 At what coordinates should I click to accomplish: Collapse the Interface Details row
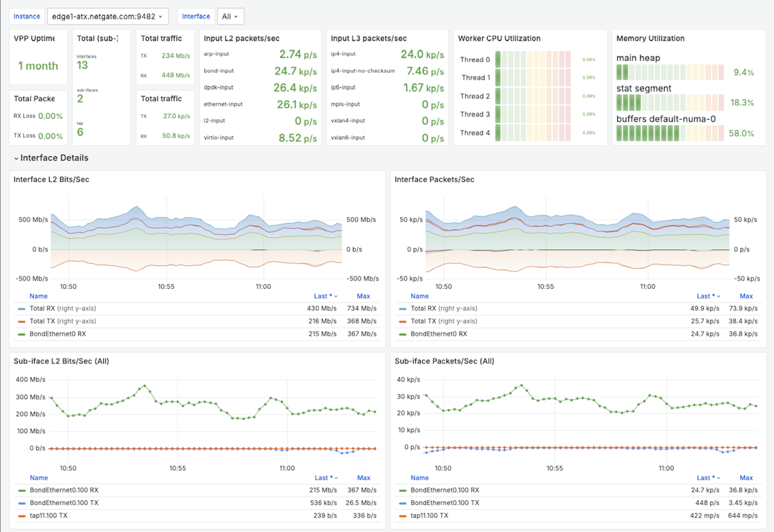[17, 158]
